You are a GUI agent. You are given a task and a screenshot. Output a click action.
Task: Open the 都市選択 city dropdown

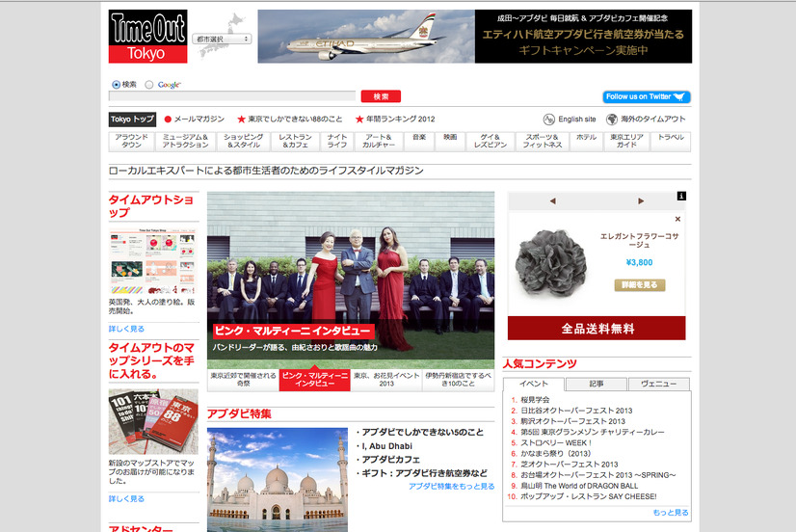222,40
